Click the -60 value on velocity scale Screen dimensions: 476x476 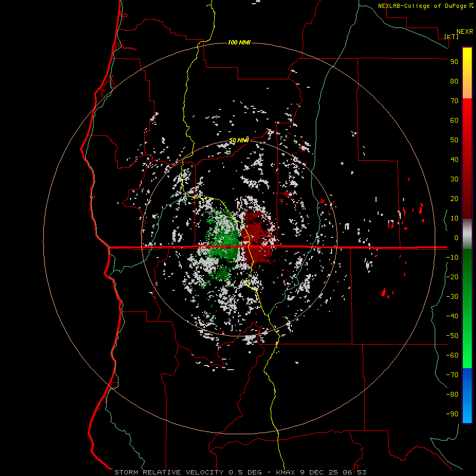pyautogui.click(x=452, y=355)
